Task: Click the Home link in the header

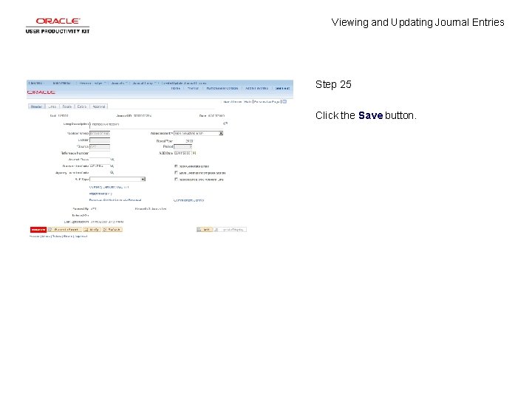Action: tap(176, 88)
